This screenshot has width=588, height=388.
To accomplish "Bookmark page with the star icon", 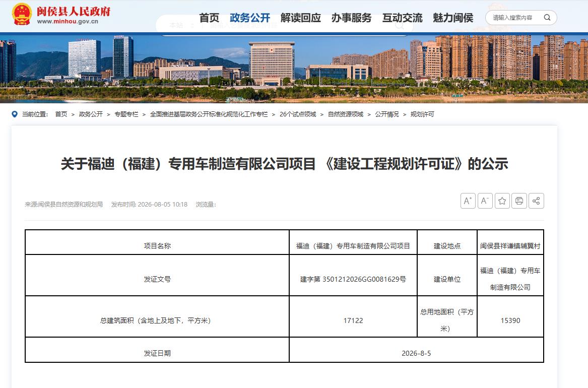I will [x=502, y=201].
